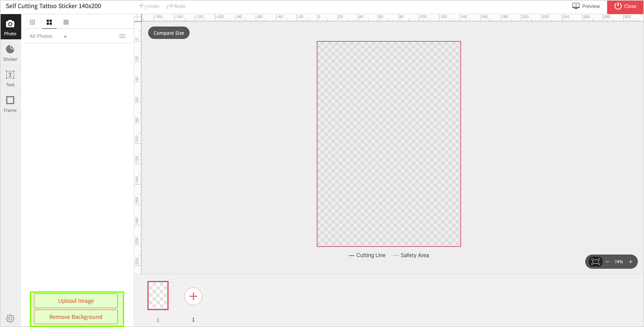This screenshot has width=644, height=327.
Task: Zoom out with the minus button
Action: 607,262
